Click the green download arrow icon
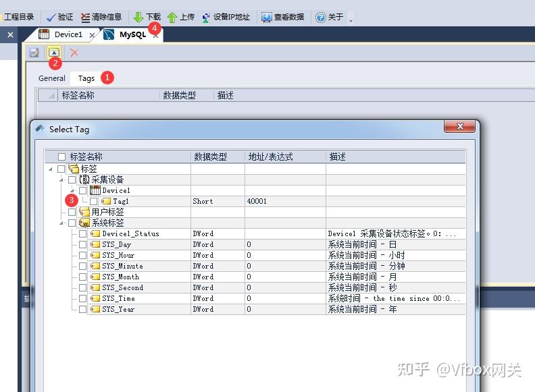The width and height of the screenshot is (535, 392). (x=138, y=17)
